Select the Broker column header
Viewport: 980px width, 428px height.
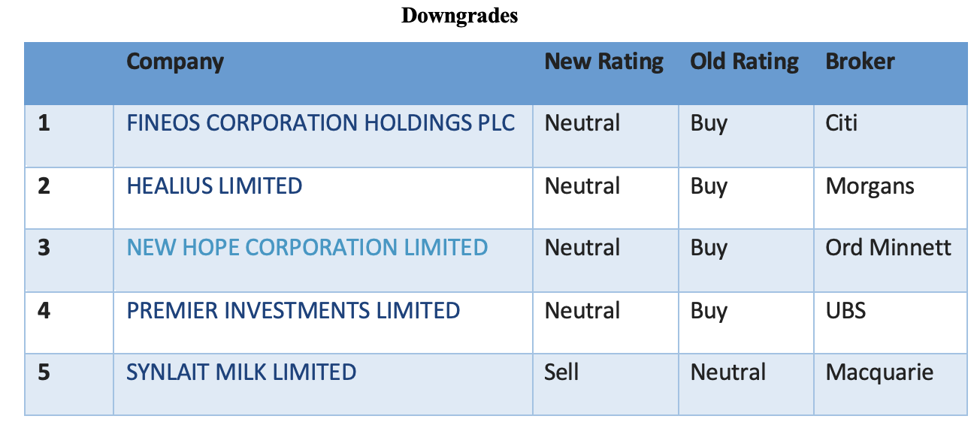coord(860,62)
